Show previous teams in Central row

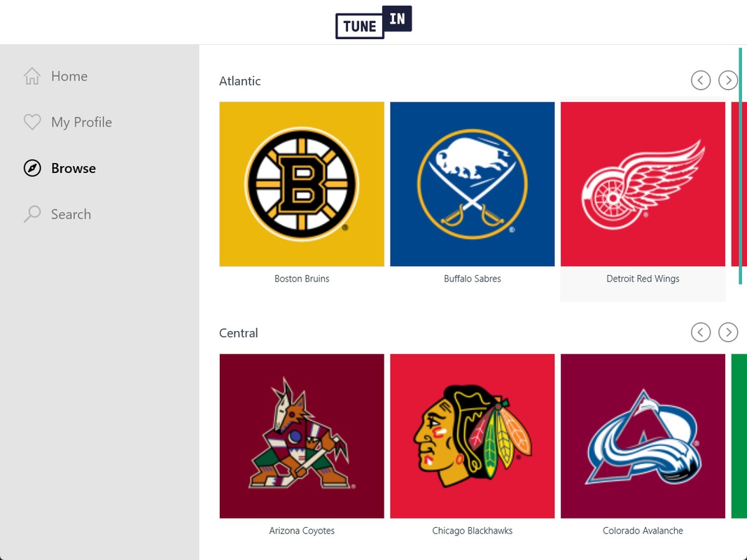tap(700, 332)
